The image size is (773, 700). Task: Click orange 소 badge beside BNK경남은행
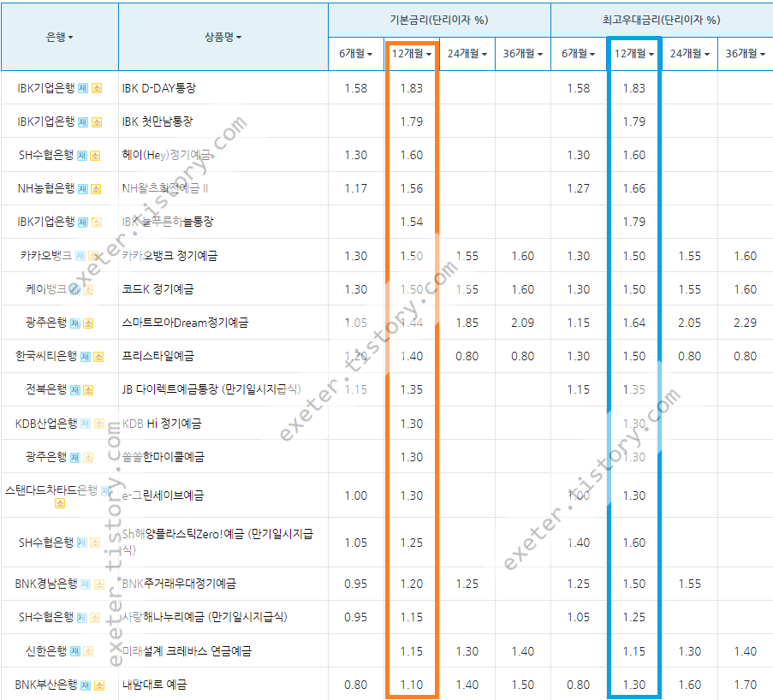[99, 584]
